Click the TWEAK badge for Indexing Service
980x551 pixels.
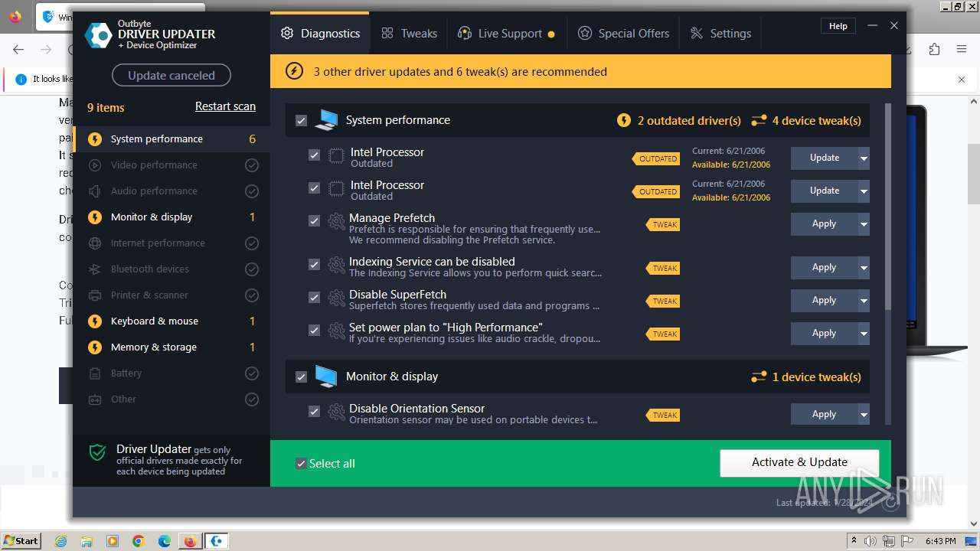click(663, 269)
